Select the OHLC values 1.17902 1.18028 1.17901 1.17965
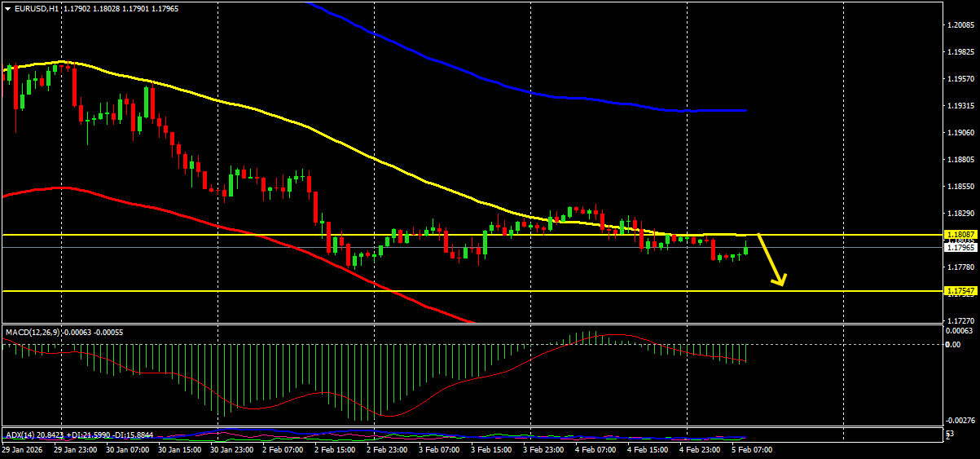Image resolution: width=980 pixels, height=459 pixels. click(121, 8)
